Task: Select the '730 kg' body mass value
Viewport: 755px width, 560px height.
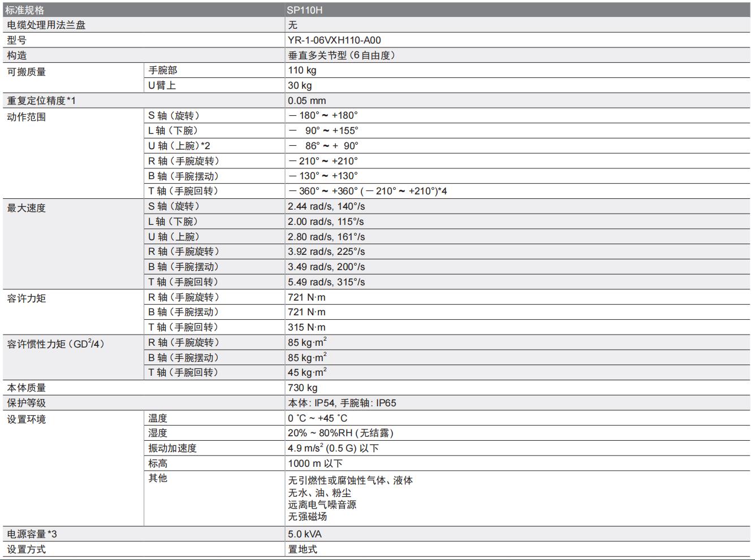Action: [x=303, y=388]
